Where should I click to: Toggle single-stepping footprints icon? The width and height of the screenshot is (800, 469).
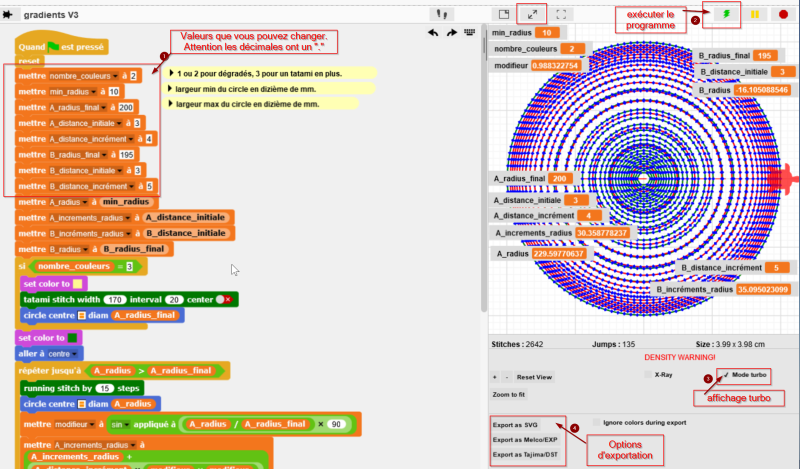442,14
